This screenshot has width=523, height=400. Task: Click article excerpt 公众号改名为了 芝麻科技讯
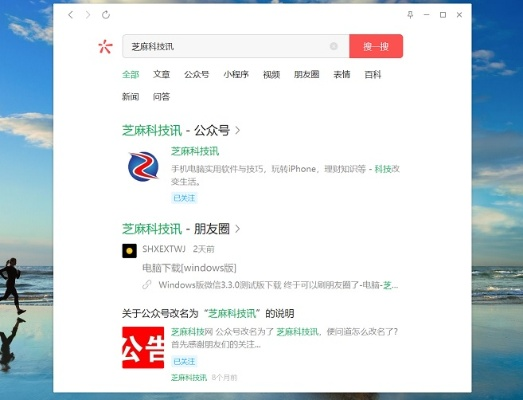[285, 338]
